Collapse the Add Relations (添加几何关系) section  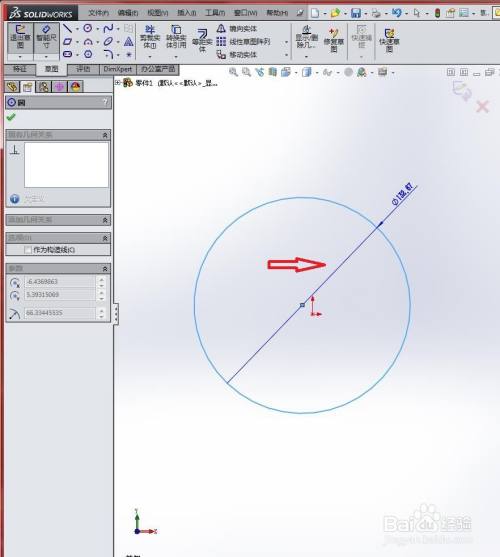point(105,220)
